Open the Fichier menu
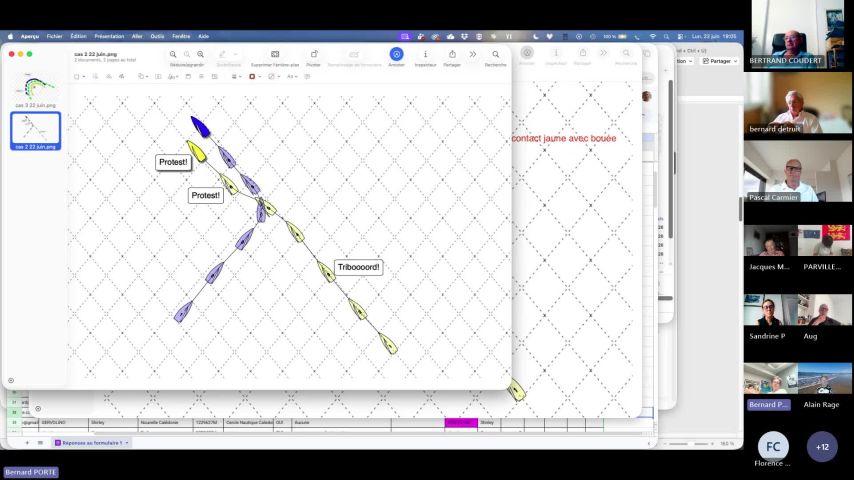This screenshot has height=480, width=854. 54,37
